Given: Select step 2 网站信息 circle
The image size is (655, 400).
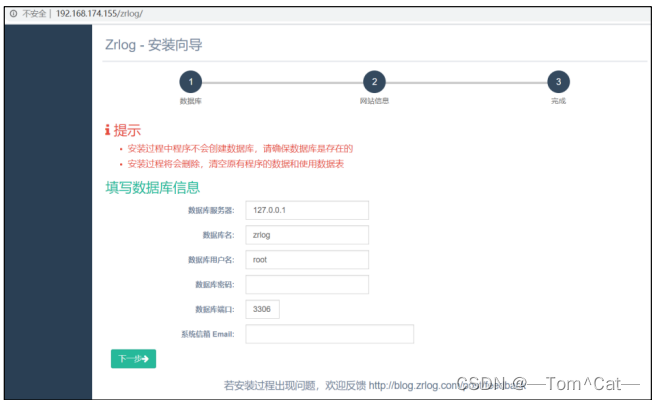Looking at the screenshot, I should click(x=374, y=82).
